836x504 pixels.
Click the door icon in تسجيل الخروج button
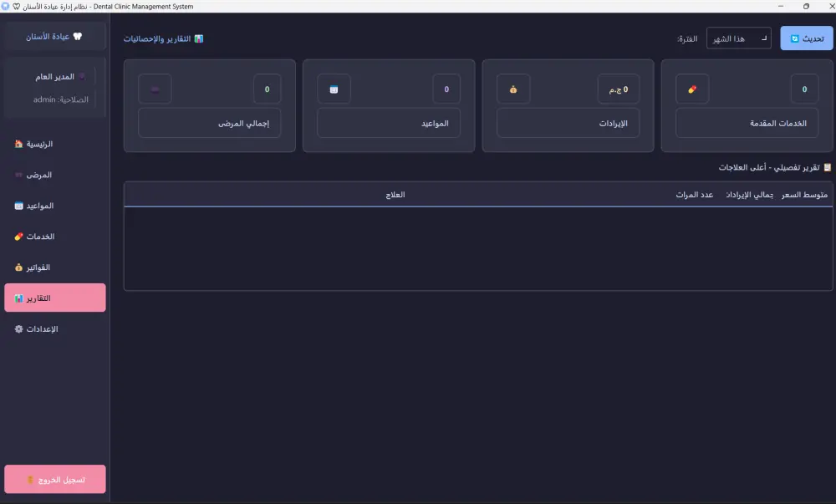30,480
